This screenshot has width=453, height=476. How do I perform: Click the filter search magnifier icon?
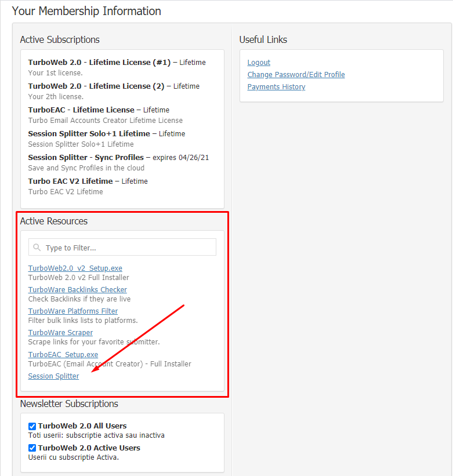coord(37,248)
